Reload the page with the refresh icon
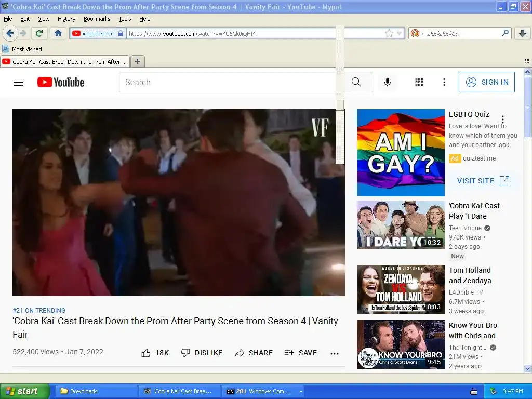 coord(39,33)
